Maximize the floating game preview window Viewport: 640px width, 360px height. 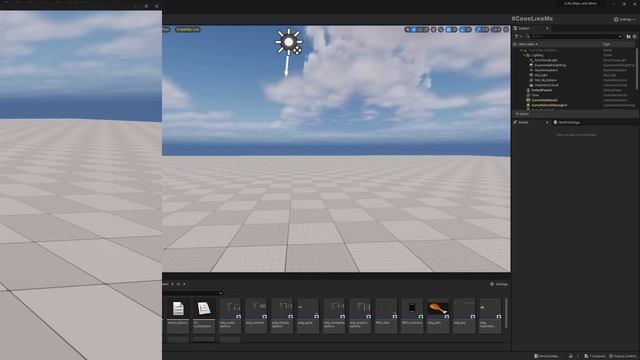click(146, 6)
